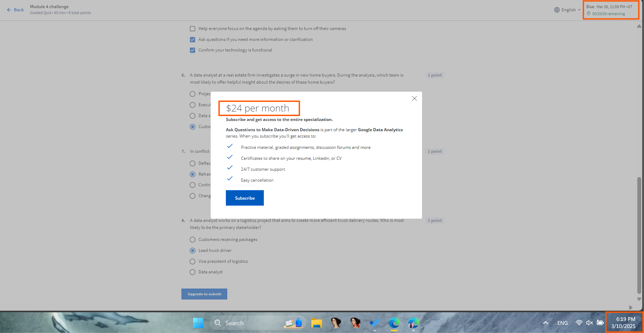
Task: Open the Wi-Fi network tray icon
Action: (579, 323)
